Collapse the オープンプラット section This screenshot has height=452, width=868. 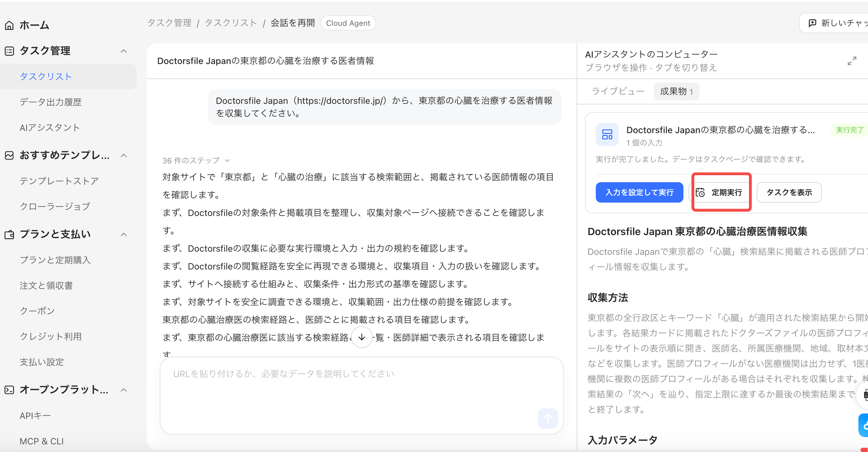[x=124, y=390]
